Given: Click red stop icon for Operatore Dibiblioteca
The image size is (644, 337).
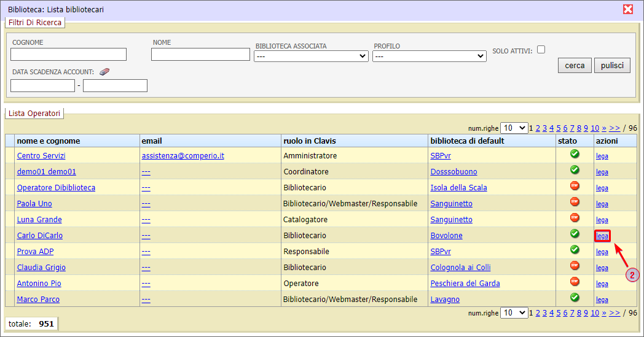Looking at the screenshot, I should pyautogui.click(x=575, y=185).
